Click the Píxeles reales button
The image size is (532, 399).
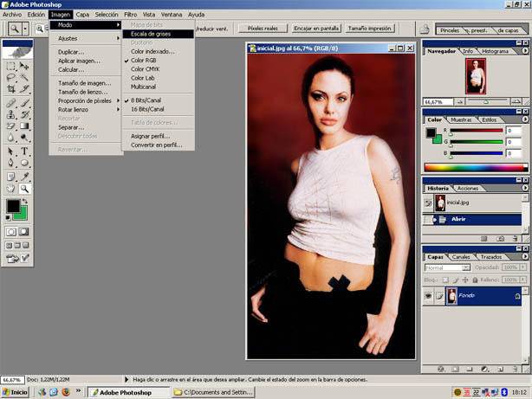click(x=262, y=29)
